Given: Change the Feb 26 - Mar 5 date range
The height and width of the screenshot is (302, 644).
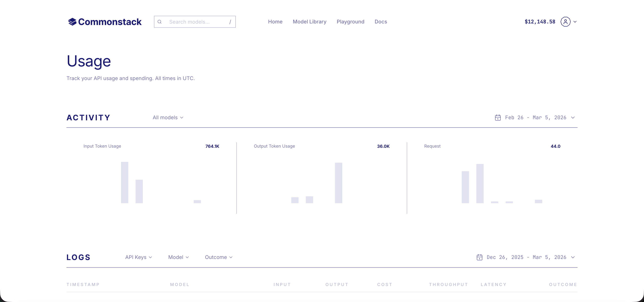Looking at the screenshot, I should [x=536, y=118].
